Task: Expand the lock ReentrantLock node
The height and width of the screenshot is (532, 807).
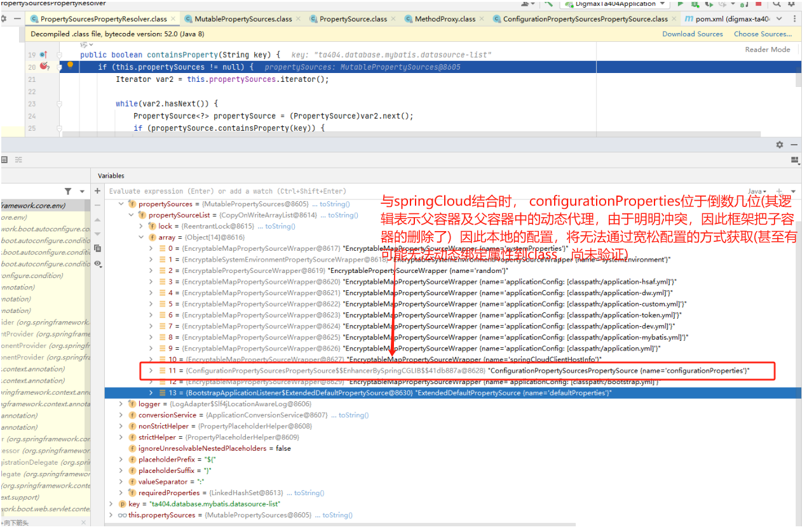Action: tap(141, 226)
